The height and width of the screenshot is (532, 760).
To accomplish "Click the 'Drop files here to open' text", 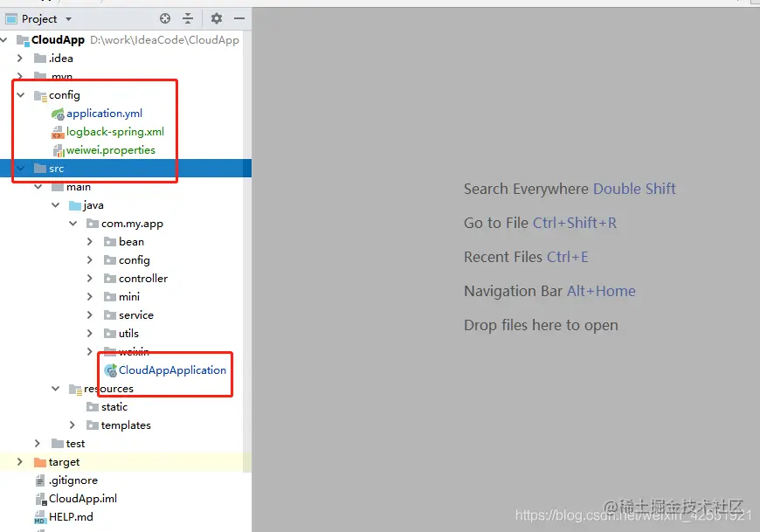I will point(541,325).
